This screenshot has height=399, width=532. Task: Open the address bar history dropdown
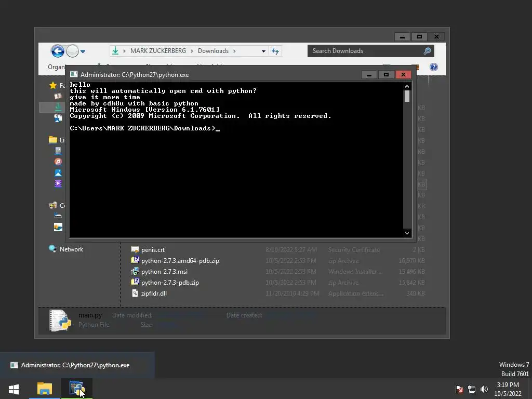[263, 51]
